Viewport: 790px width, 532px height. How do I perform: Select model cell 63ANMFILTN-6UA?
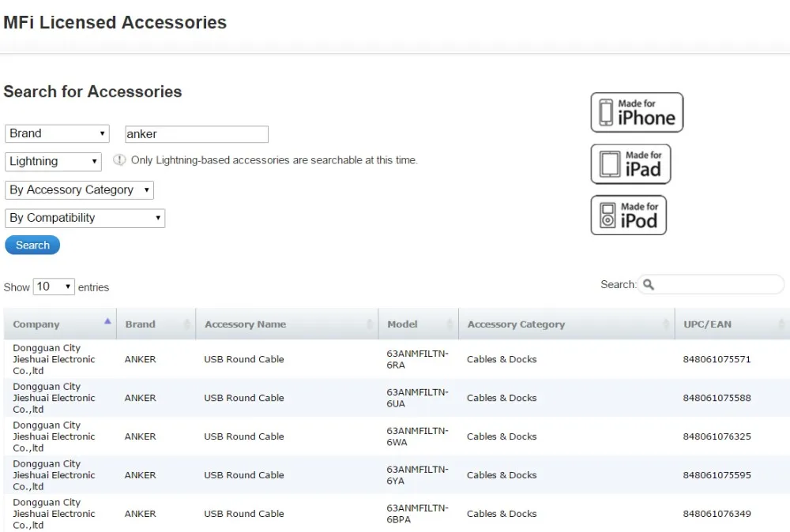pos(417,398)
